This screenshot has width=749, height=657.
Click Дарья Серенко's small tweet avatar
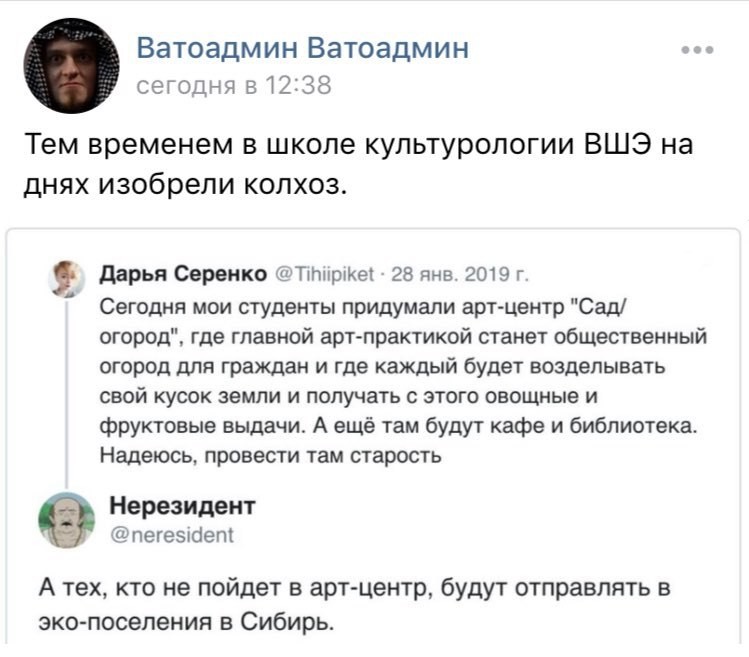pos(68,278)
